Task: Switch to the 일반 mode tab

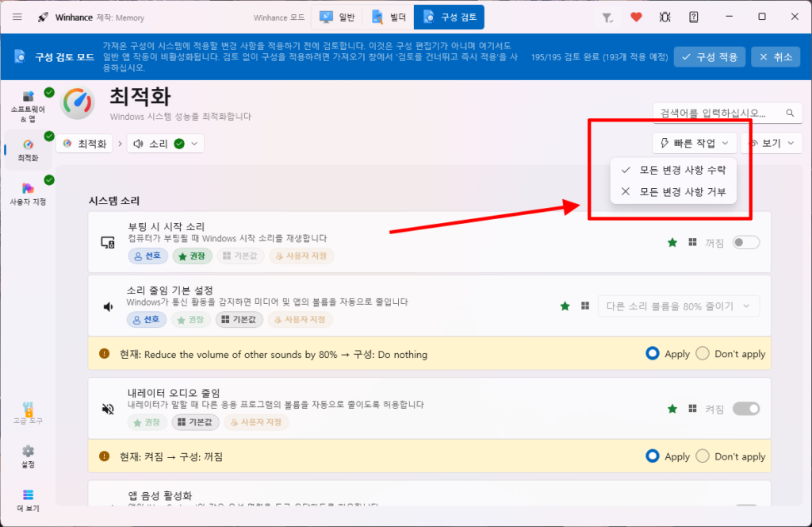Action: (337, 17)
